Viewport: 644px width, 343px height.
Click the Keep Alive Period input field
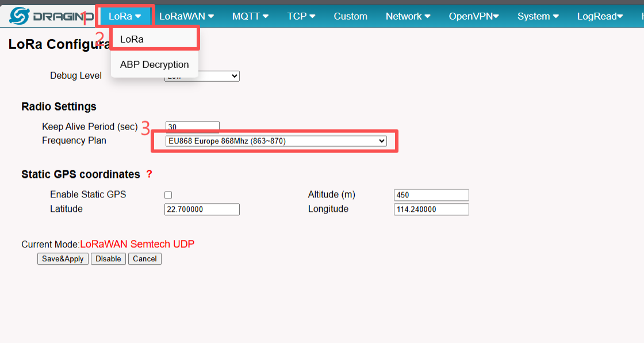pos(192,127)
